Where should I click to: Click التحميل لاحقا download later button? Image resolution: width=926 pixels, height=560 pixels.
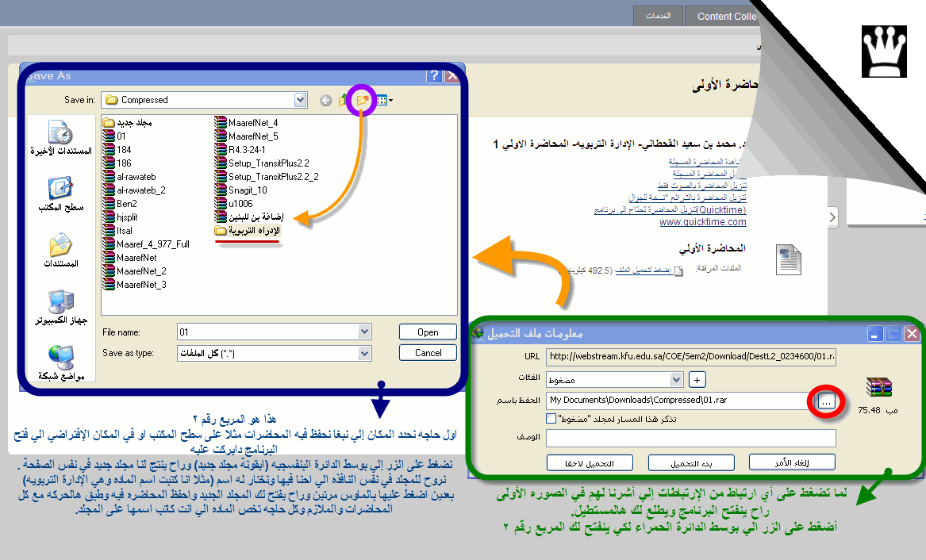(590, 463)
